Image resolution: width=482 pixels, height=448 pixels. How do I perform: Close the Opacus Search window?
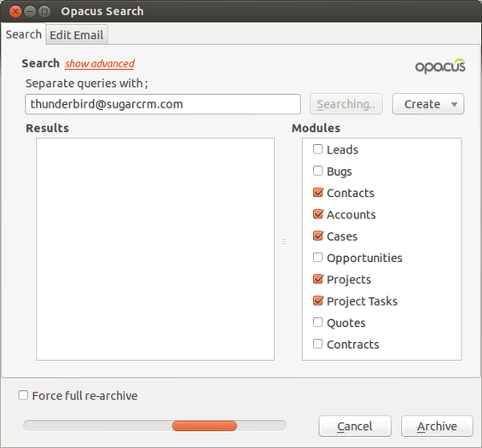pyautogui.click(x=15, y=12)
